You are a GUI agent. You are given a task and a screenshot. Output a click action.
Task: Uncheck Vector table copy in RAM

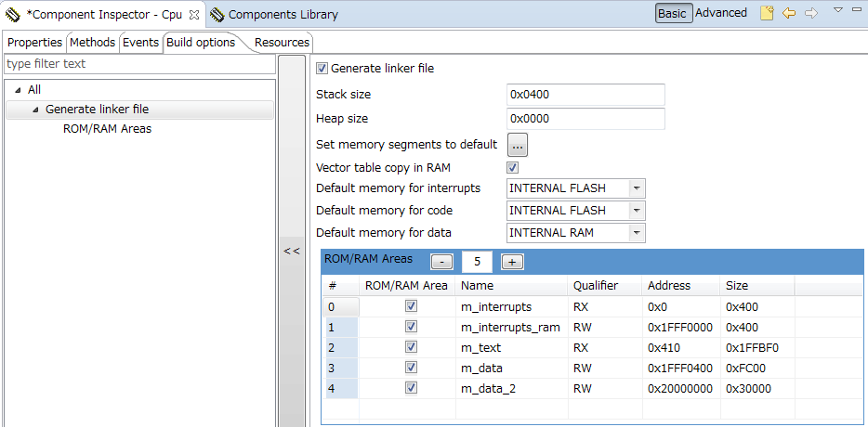pyautogui.click(x=512, y=168)
